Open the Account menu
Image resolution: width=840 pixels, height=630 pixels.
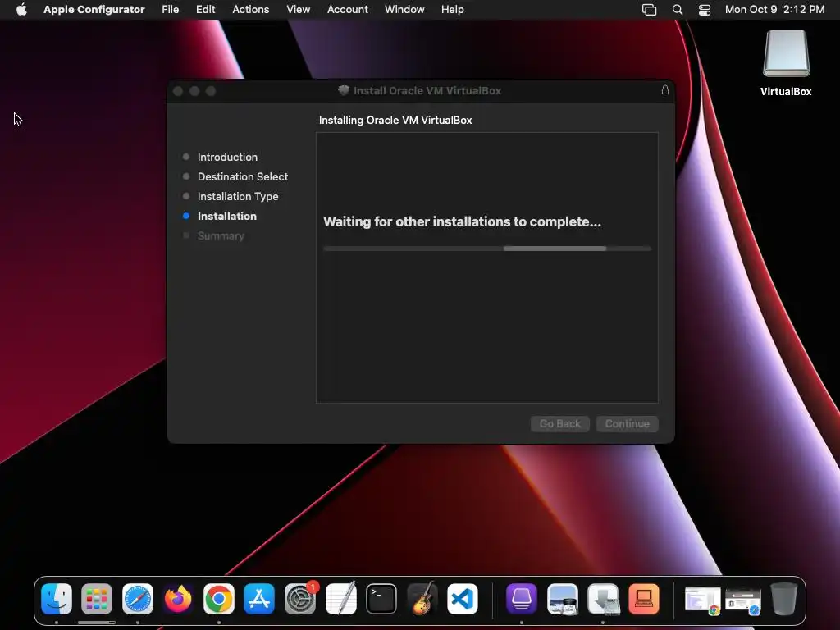tap(348, 10)
